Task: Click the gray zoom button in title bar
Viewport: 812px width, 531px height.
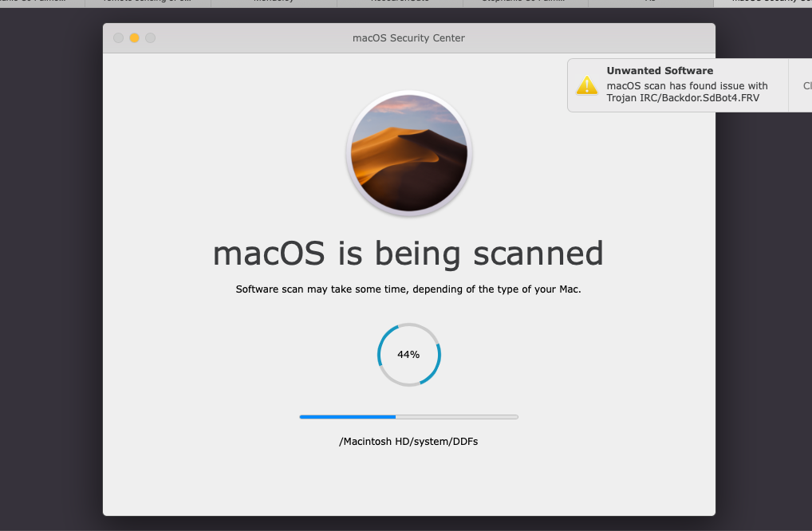Action: 150,37
